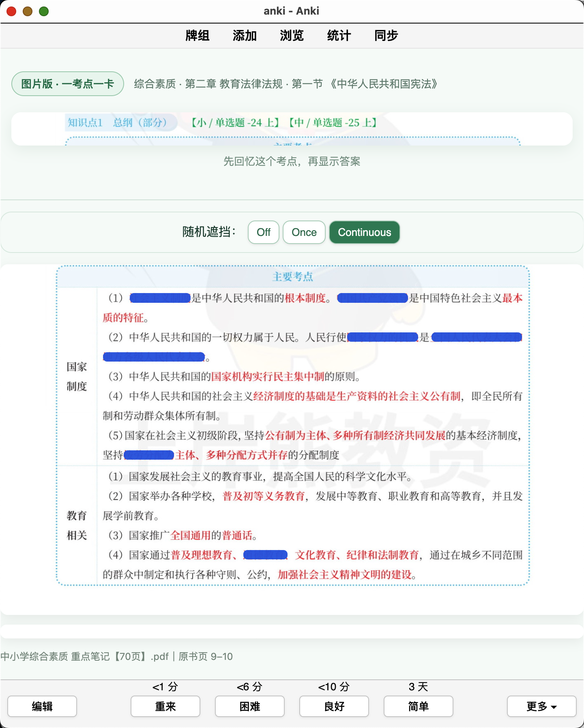
Task: Reveal the blue mask before 是中国特色社会主义
Action: pyautogui.click(x=372, y=298)
